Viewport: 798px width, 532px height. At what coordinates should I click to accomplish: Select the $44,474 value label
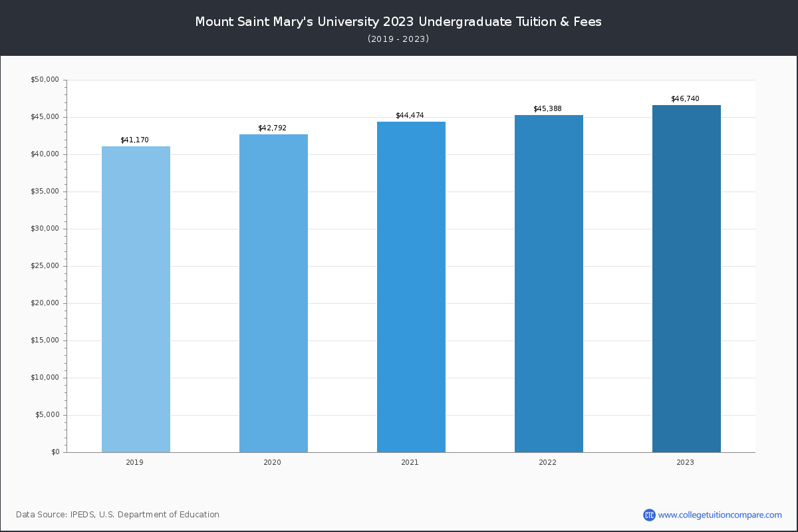[410, 116]
